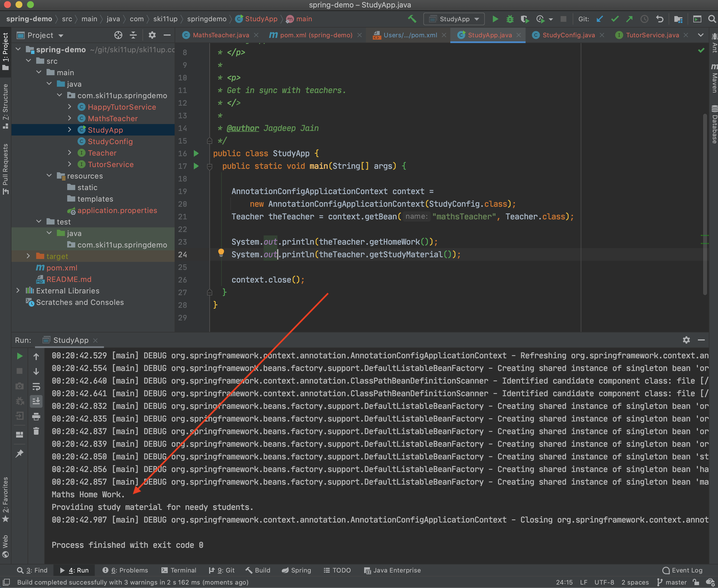Click the green Run button in the toolbar
Image resolution: width=718 pixels, height=588 pixels.
coord(495,19)
